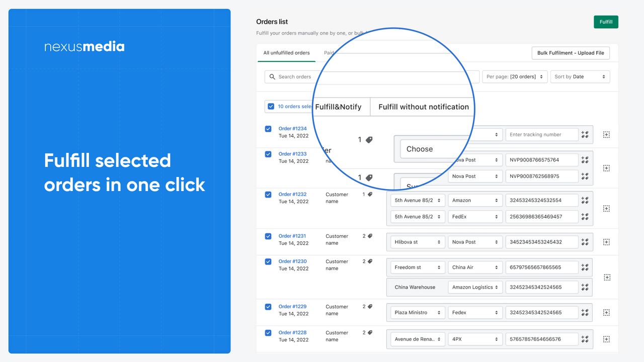Viewport: 644px width, 362px height.
Task: Click the tag icon beside tracking 34523453453245432
Action: point(585,242)
